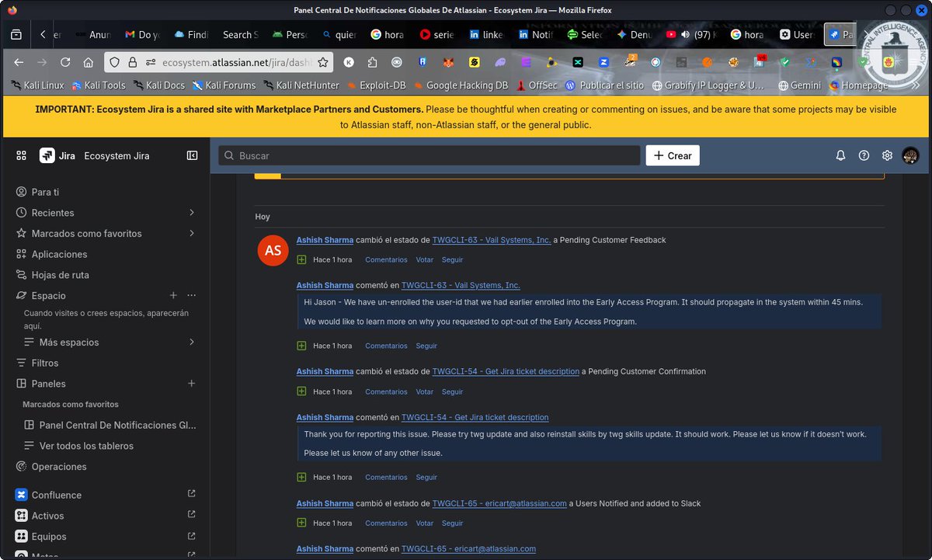Click the Crear button
The image size is (932, 560).
pyautogui.click(x=673, y=155)
